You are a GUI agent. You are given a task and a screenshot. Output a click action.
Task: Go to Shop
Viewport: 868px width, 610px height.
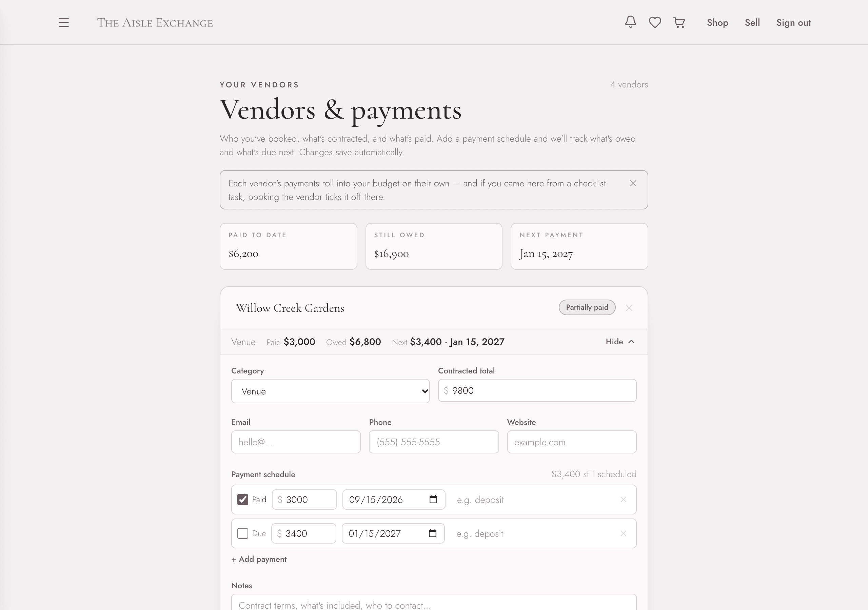717,23
